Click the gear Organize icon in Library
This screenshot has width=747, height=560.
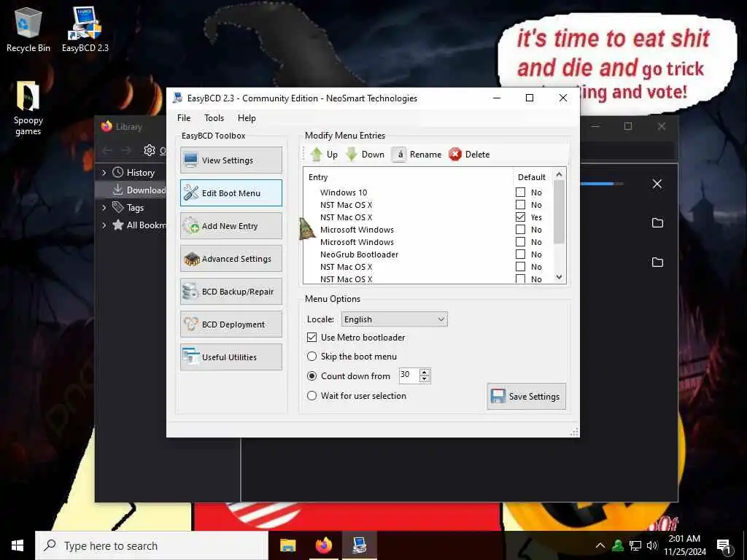tap(150, 150)
